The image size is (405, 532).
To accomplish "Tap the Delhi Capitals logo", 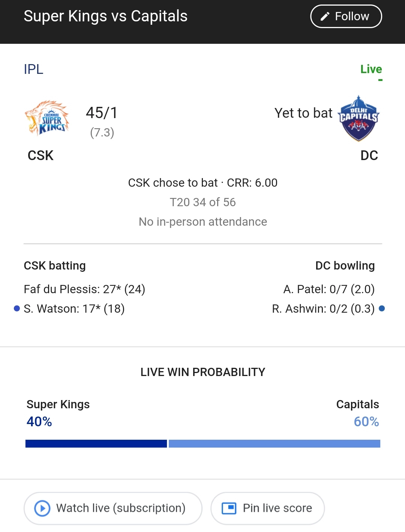I will (x=358, y=118).
